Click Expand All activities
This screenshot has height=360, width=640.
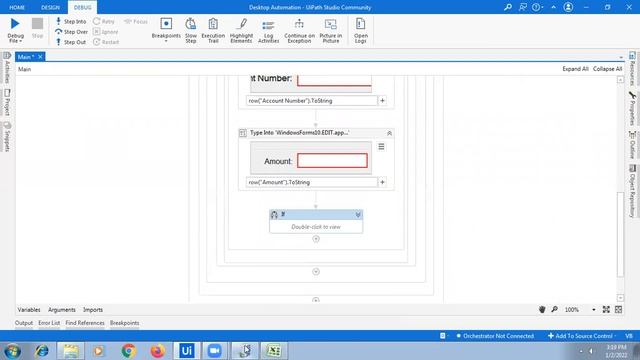click(575, 69)
